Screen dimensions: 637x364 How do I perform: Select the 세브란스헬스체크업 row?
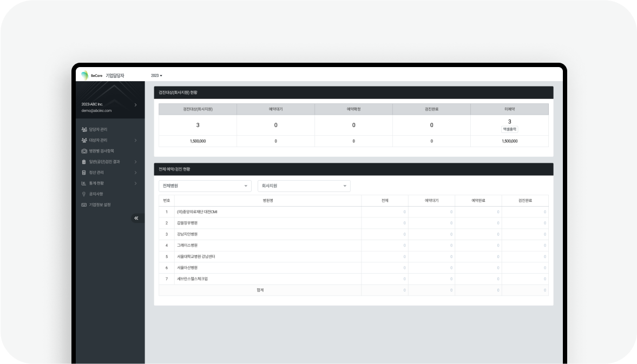(x=353, y=279)
